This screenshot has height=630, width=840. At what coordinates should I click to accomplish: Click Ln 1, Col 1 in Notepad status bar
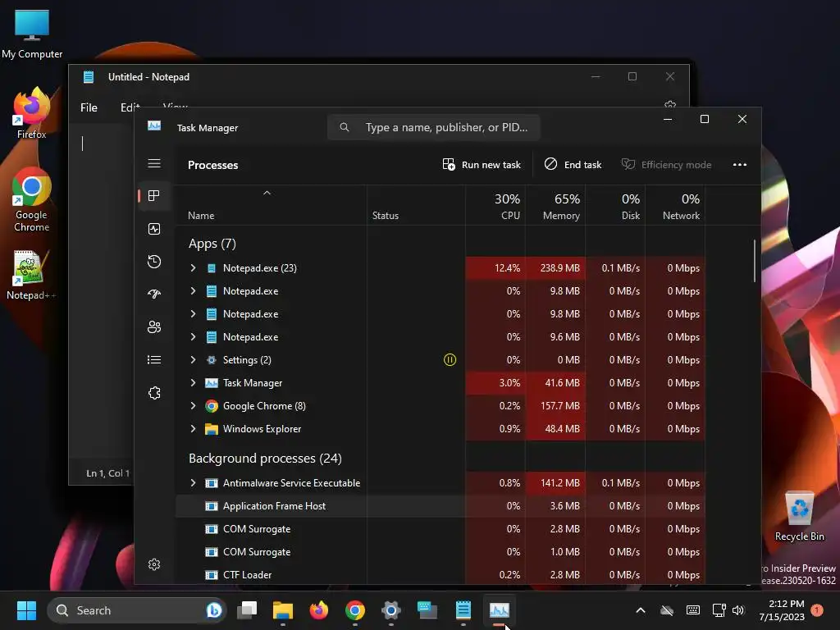click(x=107, y=473)
